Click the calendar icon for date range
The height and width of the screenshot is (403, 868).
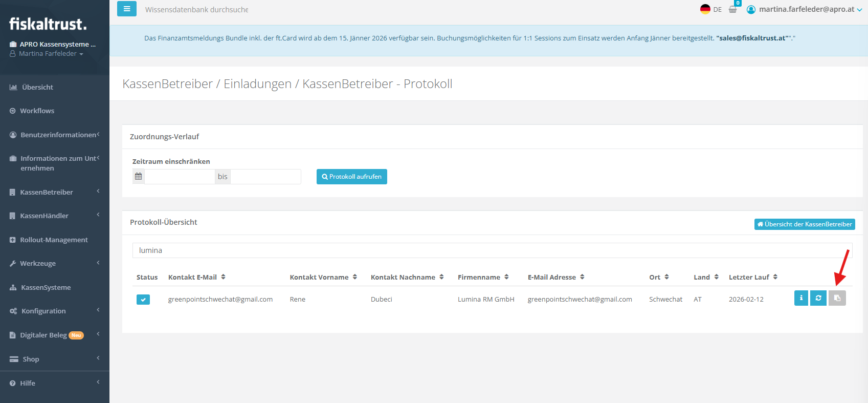point(139,177)
